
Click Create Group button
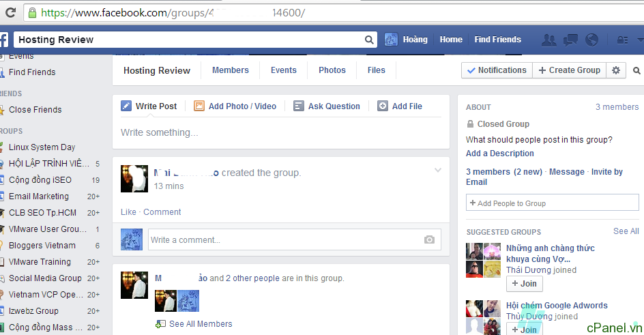point(569,70)
